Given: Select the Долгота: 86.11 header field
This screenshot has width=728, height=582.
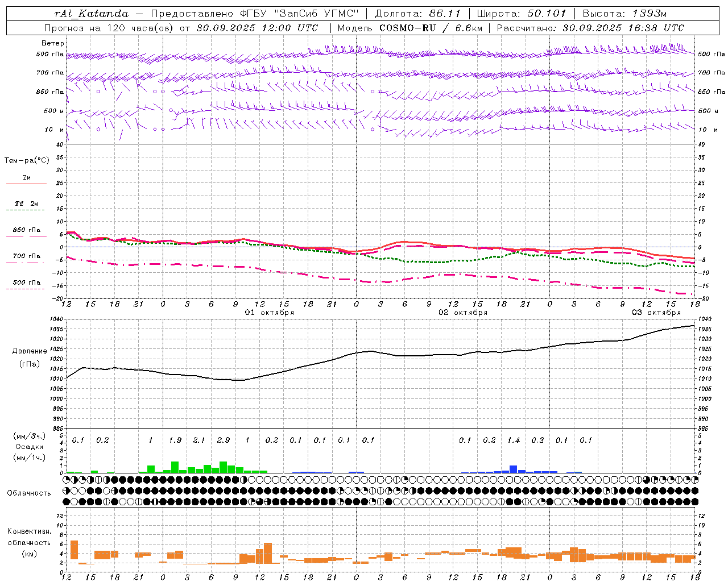Looking at the screenshot, I should (417, 14).
